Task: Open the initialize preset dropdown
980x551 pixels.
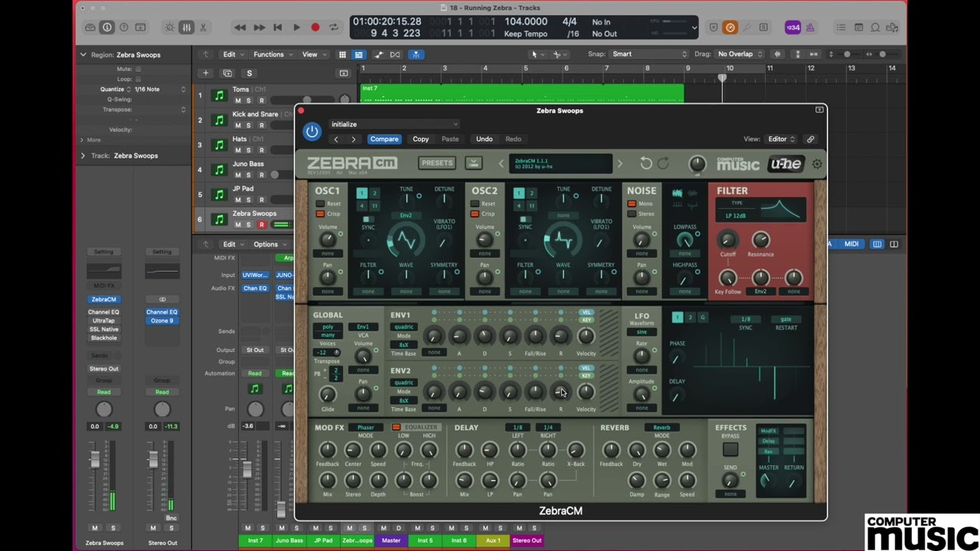Action: 394,124
